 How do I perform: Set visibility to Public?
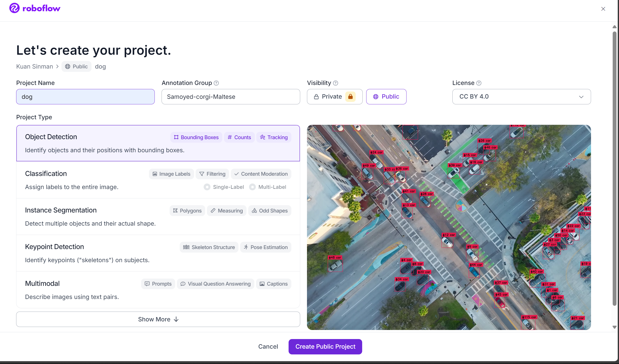386,97
